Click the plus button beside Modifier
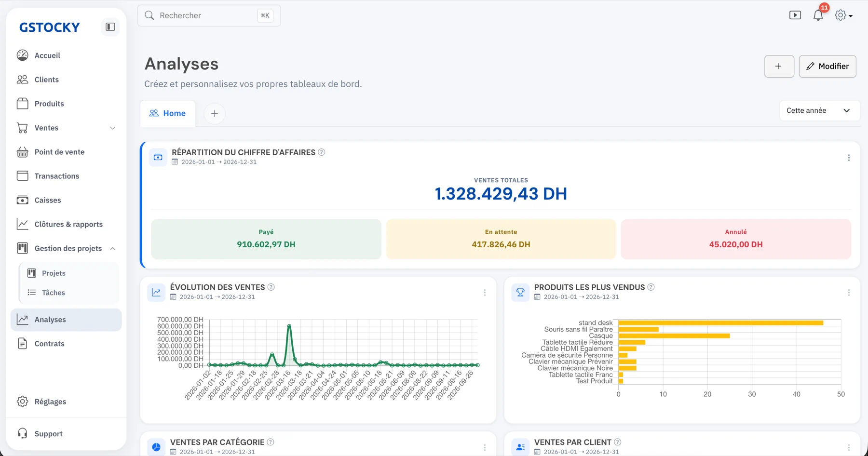This screenshot has height=456, width=868. (779, 66)
